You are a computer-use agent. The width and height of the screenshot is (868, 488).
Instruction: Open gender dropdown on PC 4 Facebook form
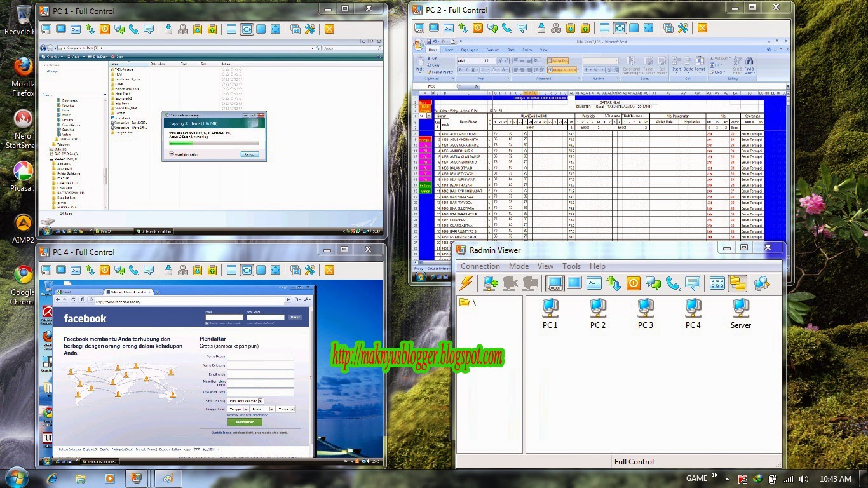[245, 401]
